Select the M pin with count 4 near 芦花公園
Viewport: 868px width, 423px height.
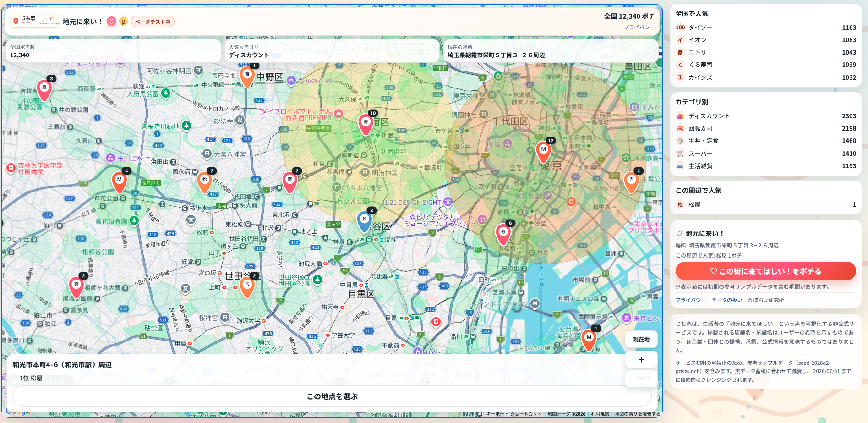tap(120, 181)
